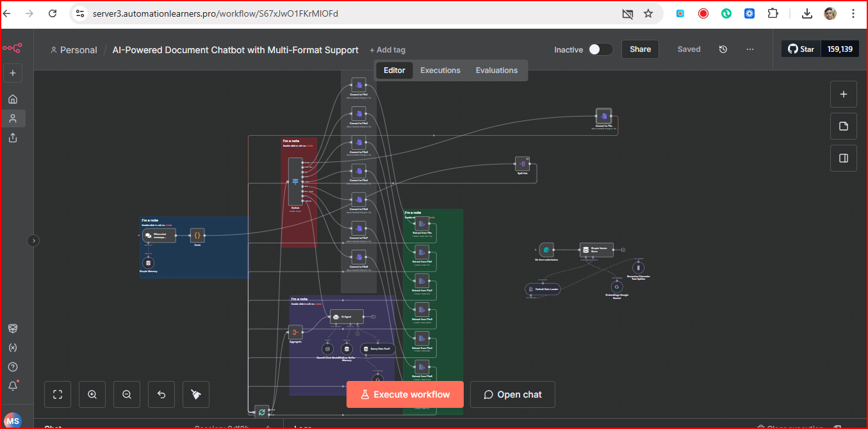
Task: Select the Window Buffer Memory node
Action: tap(347, 349)
